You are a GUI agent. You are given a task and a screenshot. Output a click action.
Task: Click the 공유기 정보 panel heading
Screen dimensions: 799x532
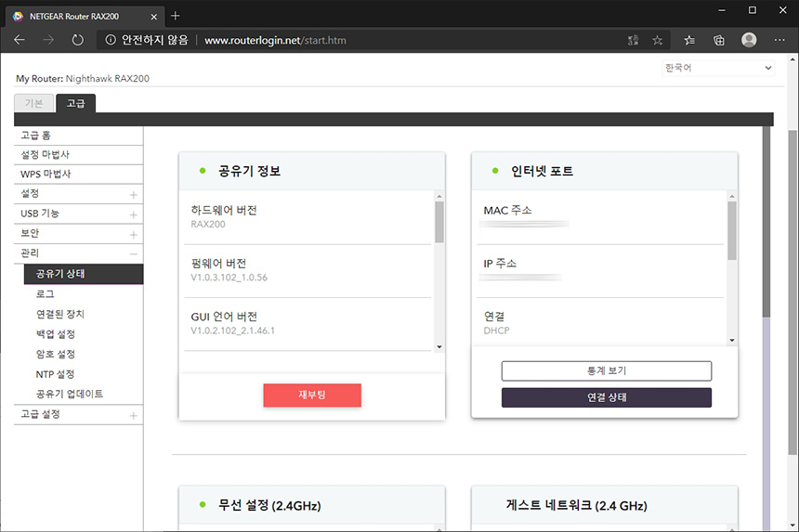point(250,171)
